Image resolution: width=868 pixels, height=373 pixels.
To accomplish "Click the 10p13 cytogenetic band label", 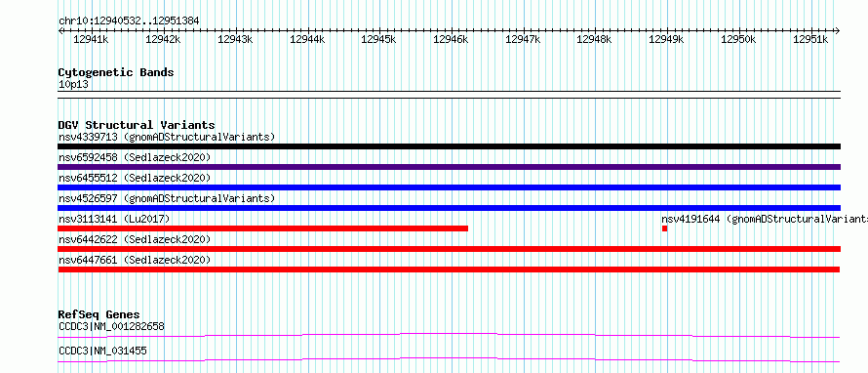I will (x=73, y=85).
